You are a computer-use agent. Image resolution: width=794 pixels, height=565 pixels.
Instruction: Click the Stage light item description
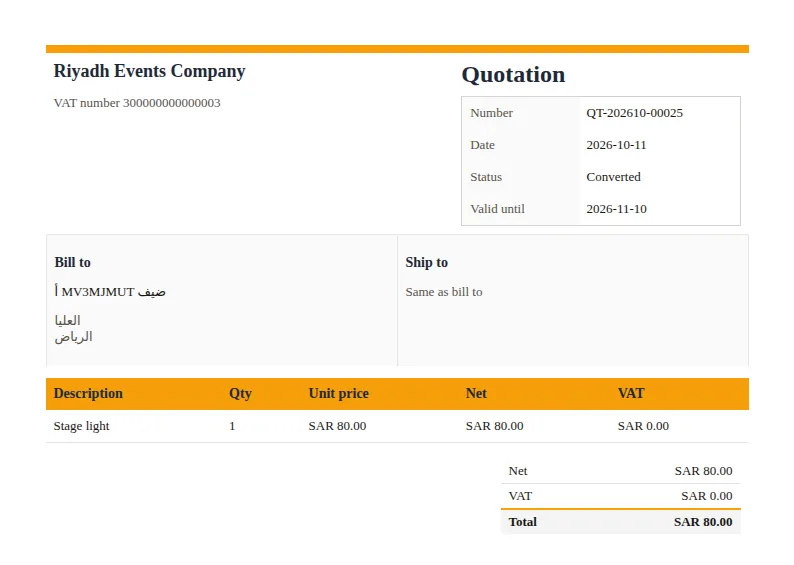[82, 426]
